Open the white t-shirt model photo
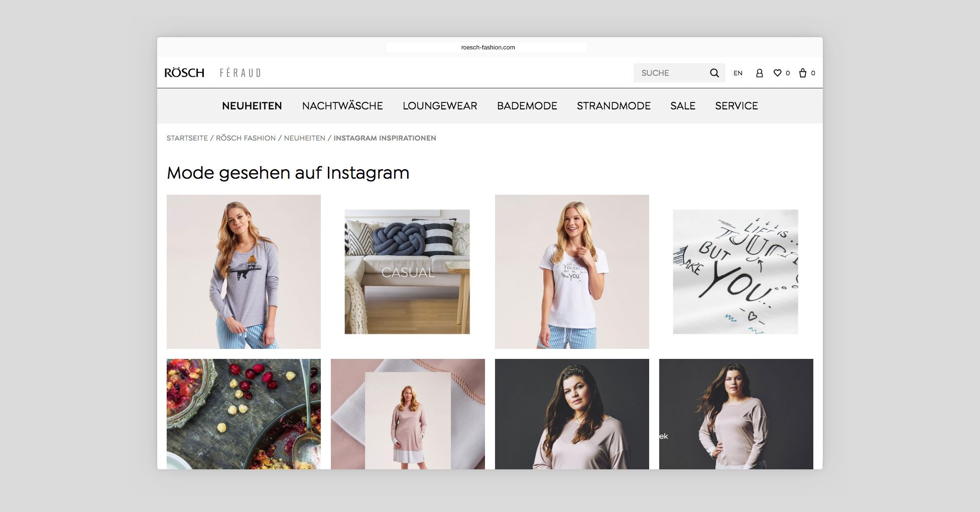980x512 pixels. [x=572, y=272]
